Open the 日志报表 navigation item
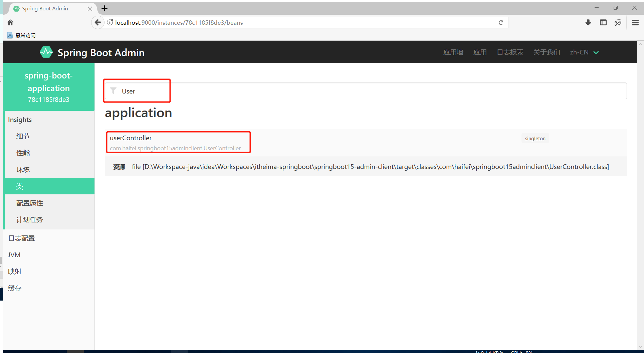The height and width of the screenshot is (353, 644). tap(510, 52)
